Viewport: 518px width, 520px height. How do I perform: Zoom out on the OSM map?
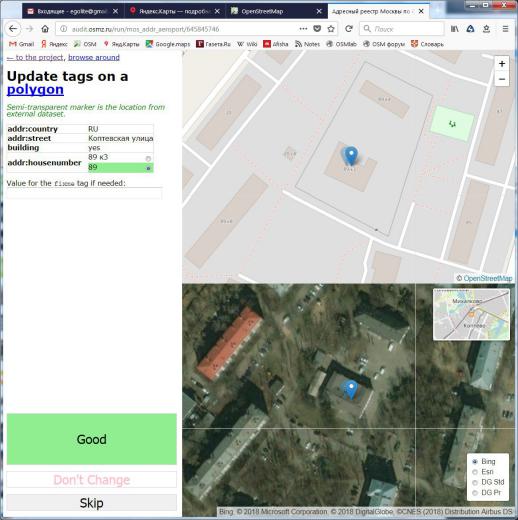[502, 79]
